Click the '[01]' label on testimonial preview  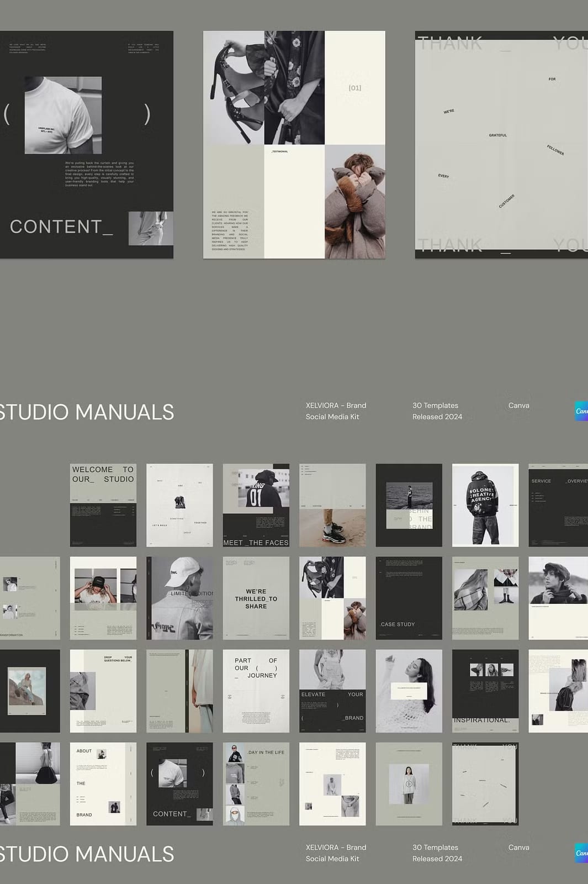click(355, 88)
